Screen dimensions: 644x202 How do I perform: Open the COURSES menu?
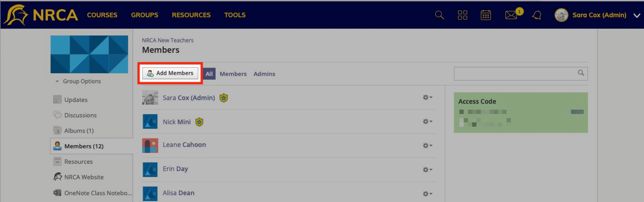click(x=102, y=15)
